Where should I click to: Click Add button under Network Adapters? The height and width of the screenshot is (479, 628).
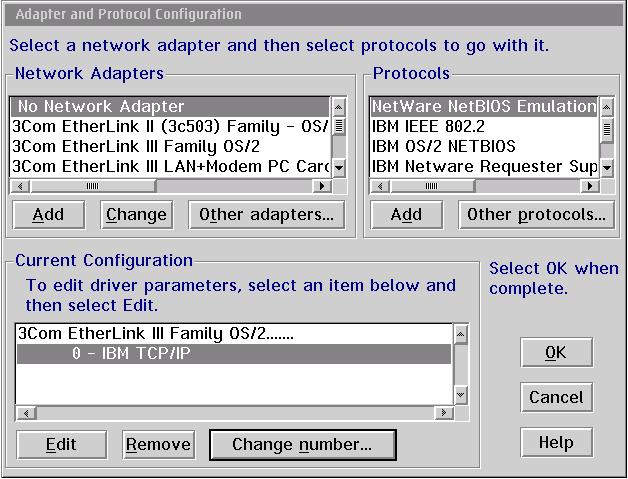(x=48, y=214)
